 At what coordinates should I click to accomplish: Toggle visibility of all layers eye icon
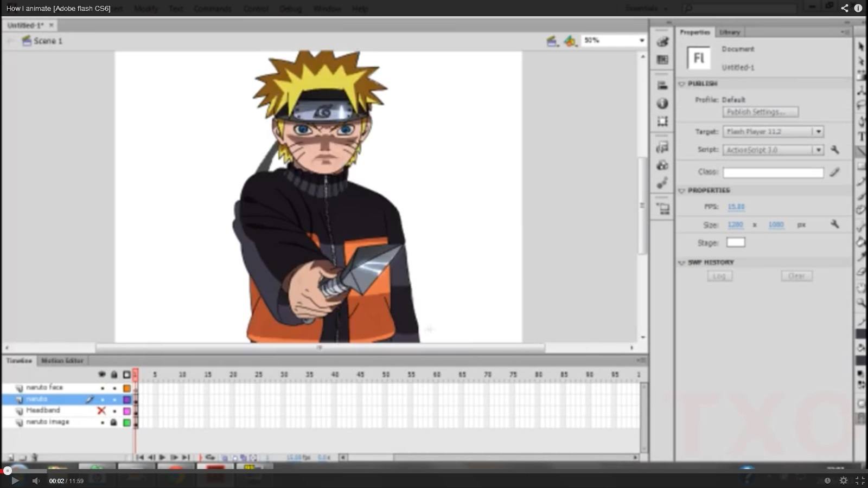(x=101, y=375)
